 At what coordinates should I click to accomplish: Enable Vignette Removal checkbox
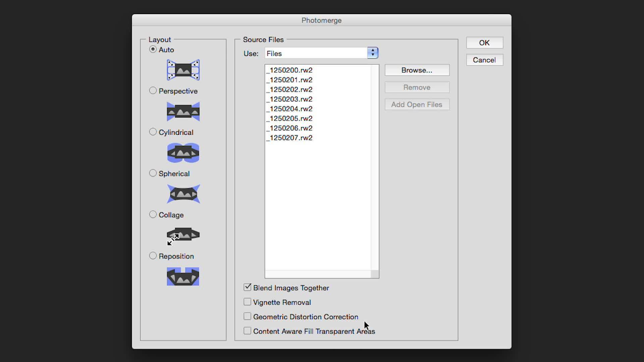pos(248,302)
